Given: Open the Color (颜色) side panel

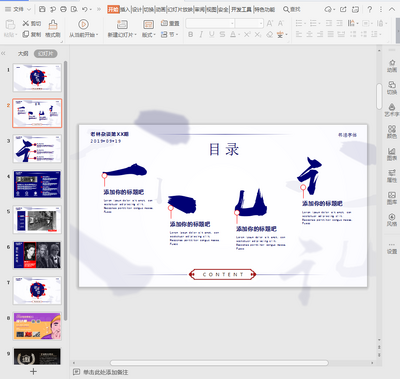Looking at the screenshot, I should [x=392, y=132].
